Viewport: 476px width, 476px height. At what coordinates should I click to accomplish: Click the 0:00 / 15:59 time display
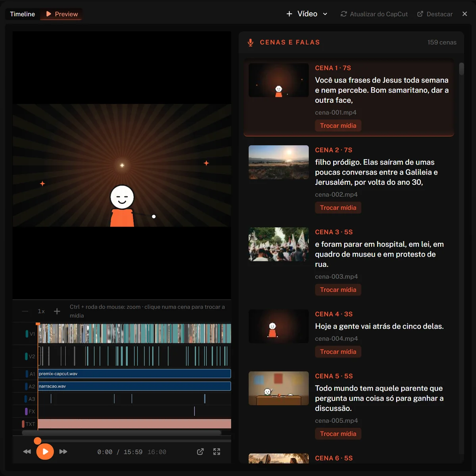(x=120, y=452)
